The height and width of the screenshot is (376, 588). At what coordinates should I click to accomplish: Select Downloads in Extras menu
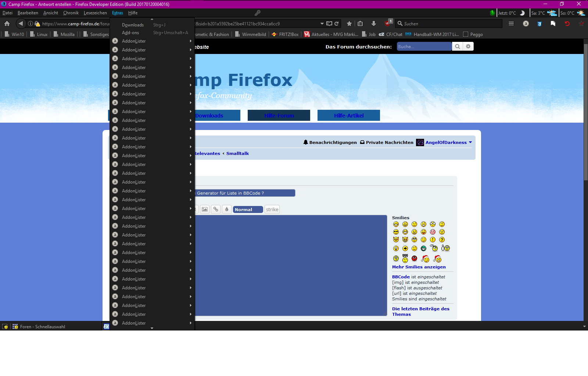(152, 25)
